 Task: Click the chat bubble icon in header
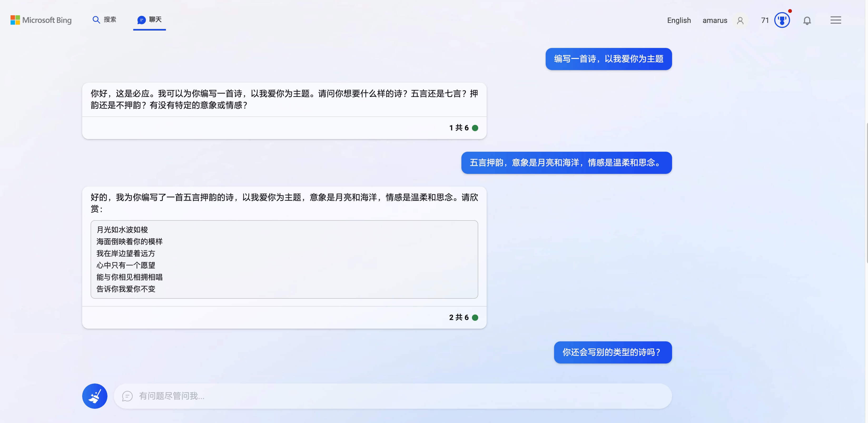click(141, 20)
